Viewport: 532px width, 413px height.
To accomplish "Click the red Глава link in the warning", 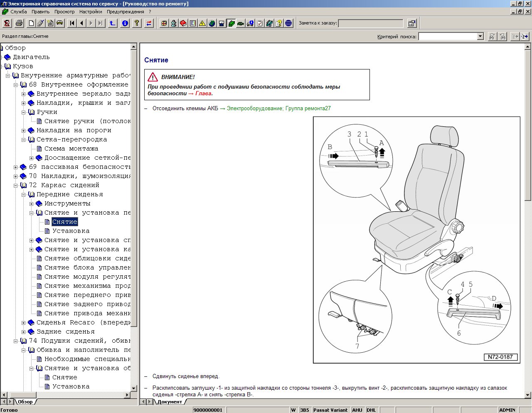I will coord(203,94).
